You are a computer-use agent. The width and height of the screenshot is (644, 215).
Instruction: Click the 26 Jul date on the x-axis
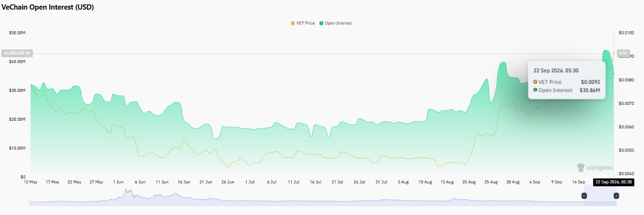[359, 182]
